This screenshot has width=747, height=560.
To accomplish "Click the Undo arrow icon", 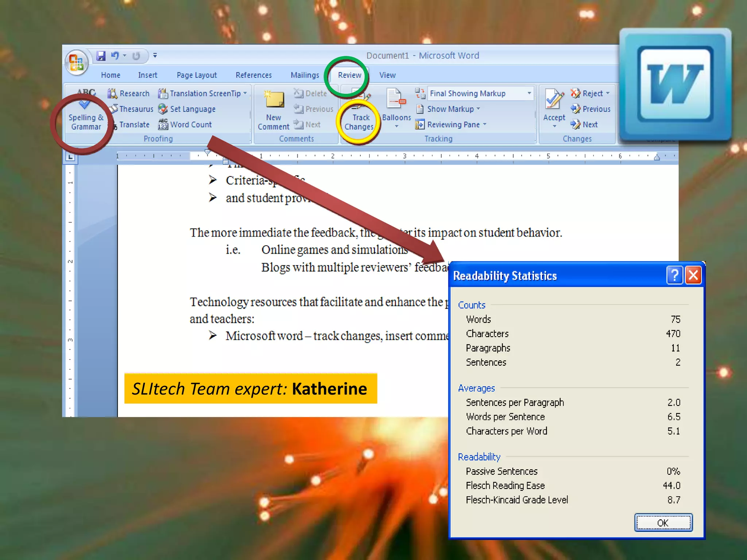I will (115, 56).
